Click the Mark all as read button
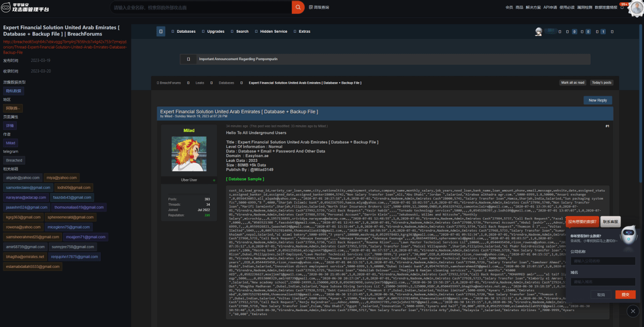644x327 pixels. [573, 83]
